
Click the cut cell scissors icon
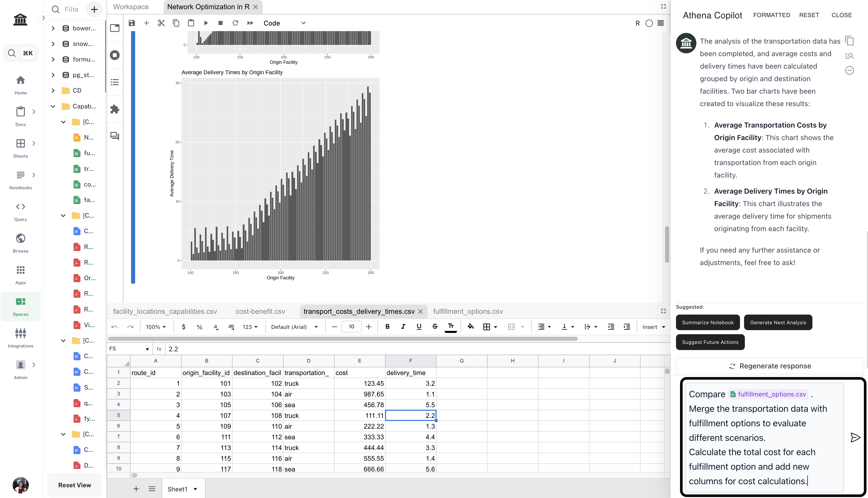pyautogui.click(x=161, y=23)
